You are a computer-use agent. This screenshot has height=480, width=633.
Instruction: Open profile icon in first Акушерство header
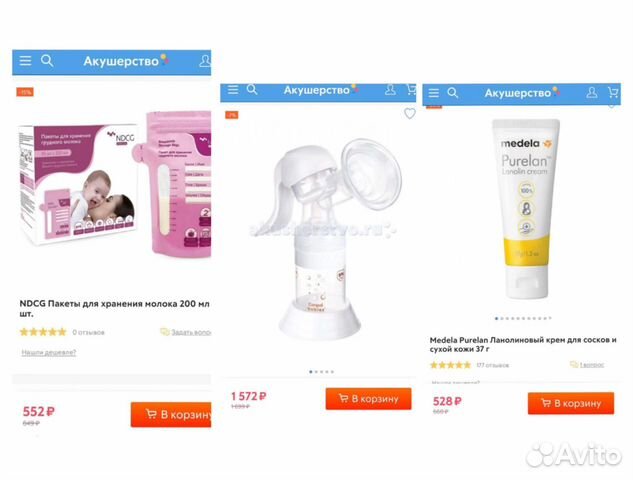click(x=205, y=61)
